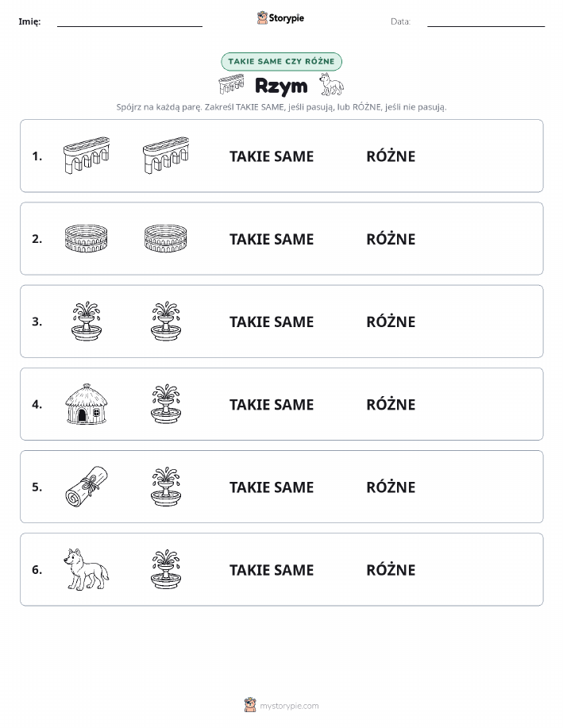Choose TAKIE SAME in row 3

[x=272, y=322]
